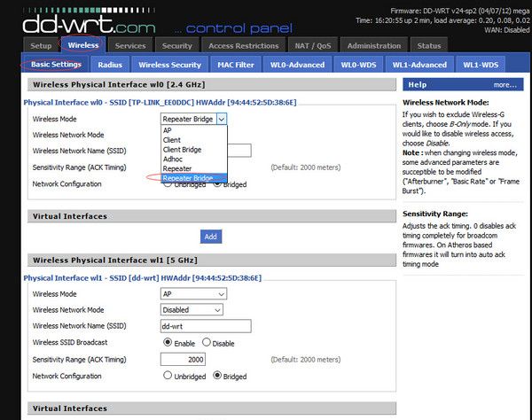
Task: Add a virtual interface for wl0
Action: 211,237
